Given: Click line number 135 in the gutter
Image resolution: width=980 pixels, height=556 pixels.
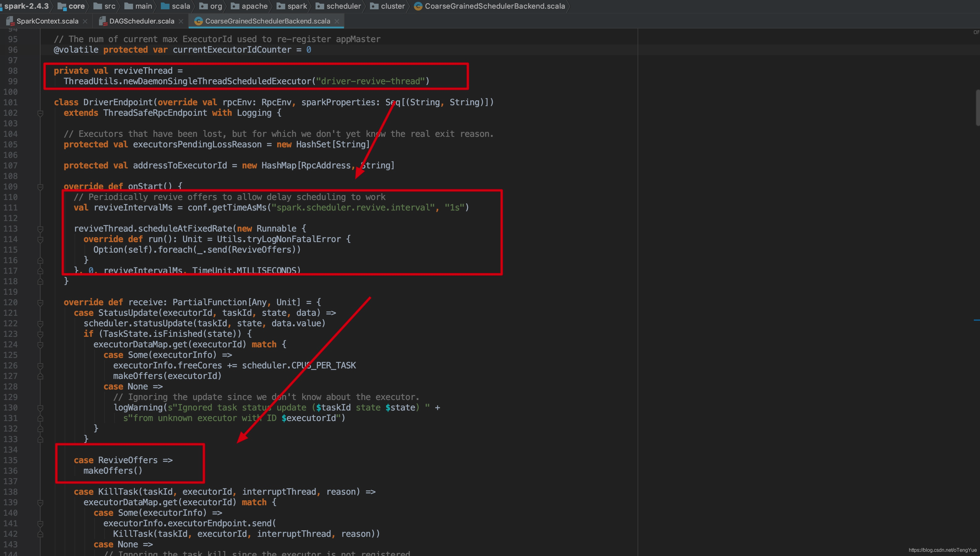Looking at the screenshot, I should point(11,461).
